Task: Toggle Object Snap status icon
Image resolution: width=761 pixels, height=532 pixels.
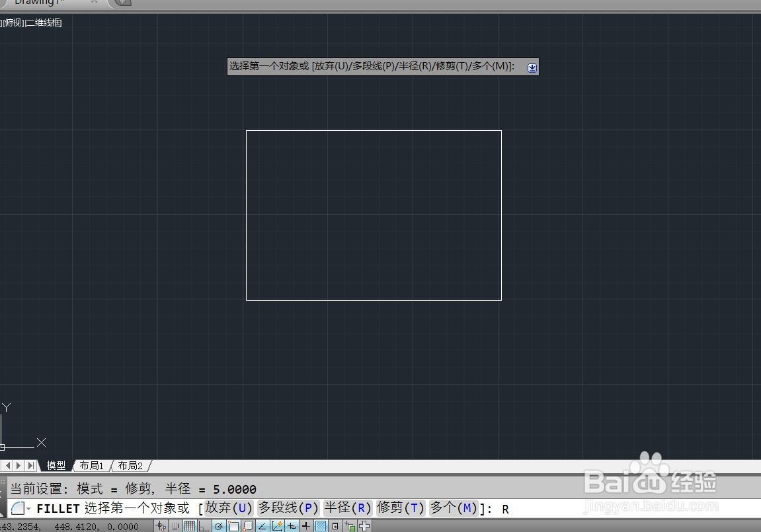Action: point(233,525)
